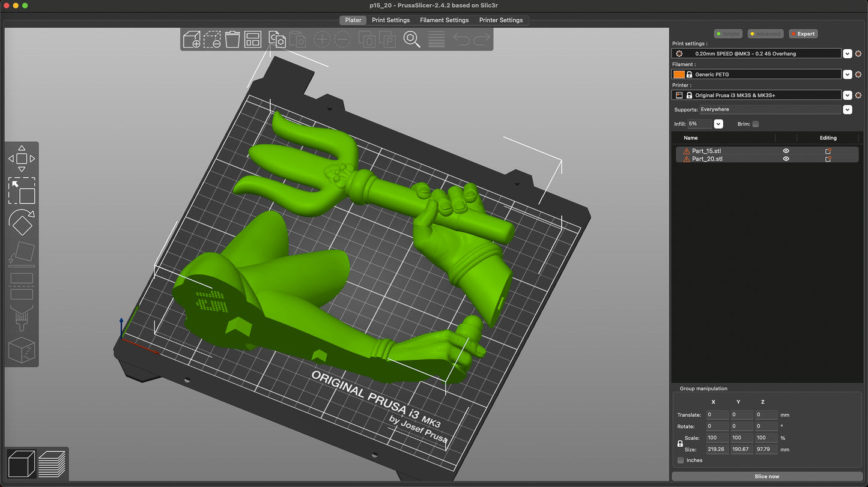The image size is (868, 487).
Task: Open the Infill percentage dropdown
Action: [x=718, y=124]
